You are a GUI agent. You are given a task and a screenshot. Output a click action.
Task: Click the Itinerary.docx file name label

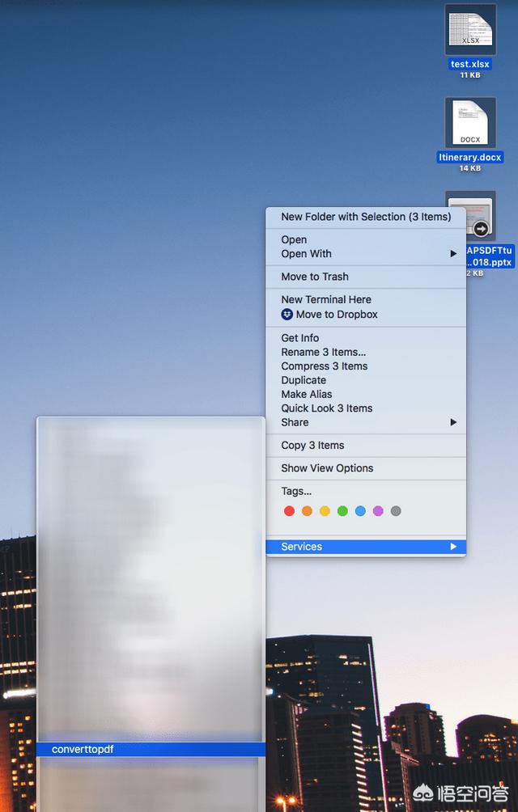pyautogui.click(x=469, y=157)
